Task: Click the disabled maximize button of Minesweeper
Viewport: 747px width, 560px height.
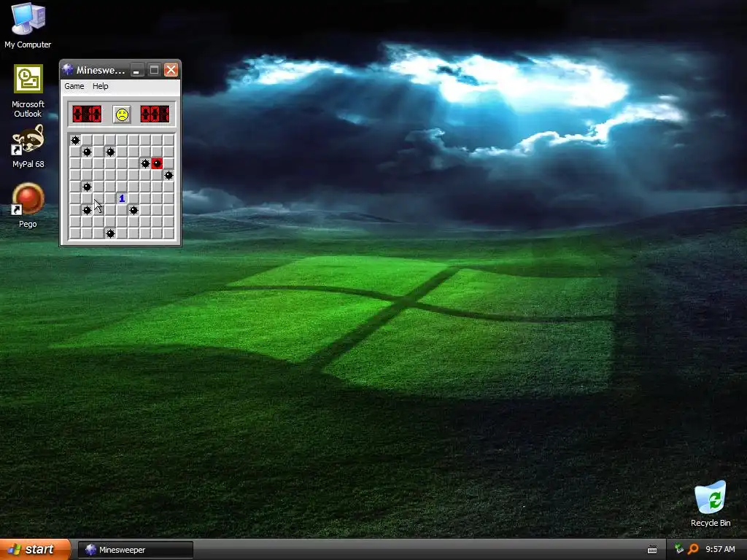Action: [154, 70]
